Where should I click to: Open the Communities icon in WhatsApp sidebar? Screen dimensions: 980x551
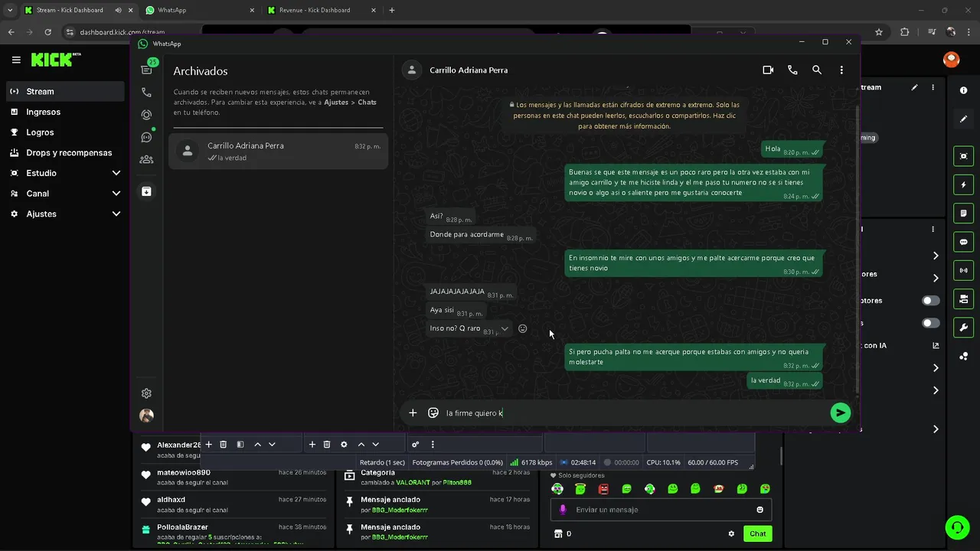pos(146,159)
